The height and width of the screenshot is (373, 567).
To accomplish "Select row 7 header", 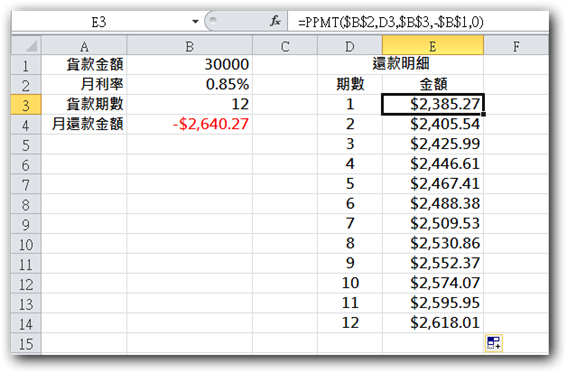I will 26,184.
